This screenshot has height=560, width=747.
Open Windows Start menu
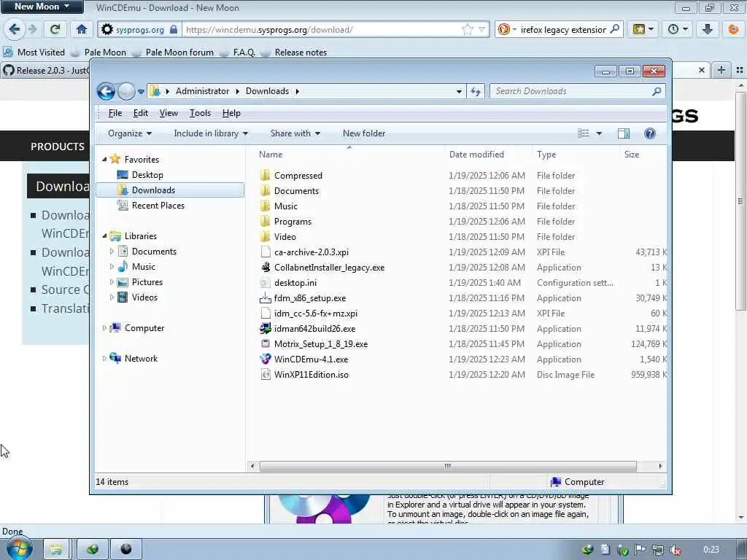[18, 548]
